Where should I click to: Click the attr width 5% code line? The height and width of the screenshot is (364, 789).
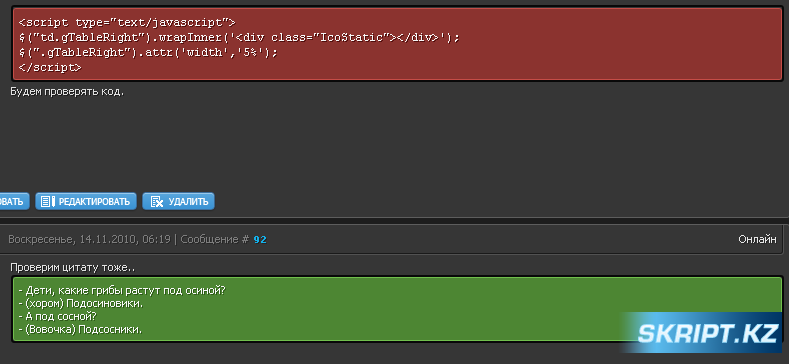click(148, 52)
